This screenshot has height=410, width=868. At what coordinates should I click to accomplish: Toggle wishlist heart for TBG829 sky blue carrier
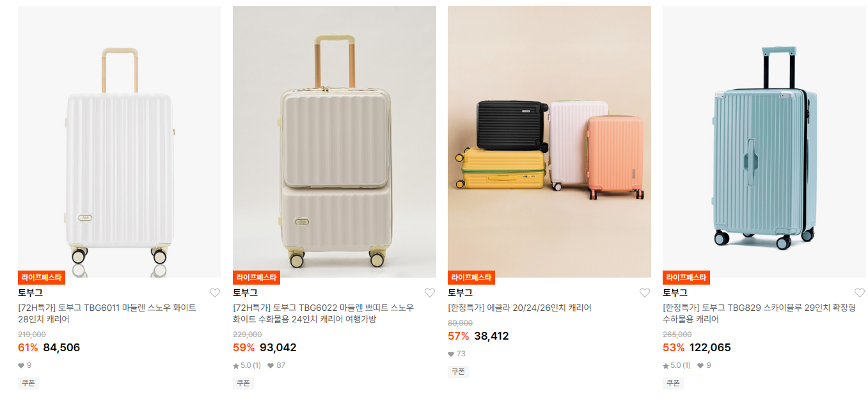[x=860, y=293]
